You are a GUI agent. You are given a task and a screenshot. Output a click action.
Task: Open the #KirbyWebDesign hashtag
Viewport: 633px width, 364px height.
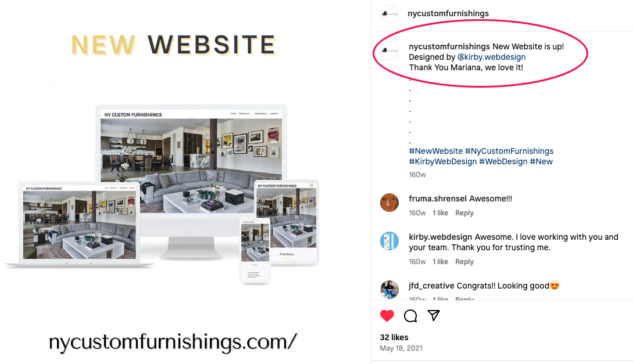pyautogui.click(x=443, y=161)
